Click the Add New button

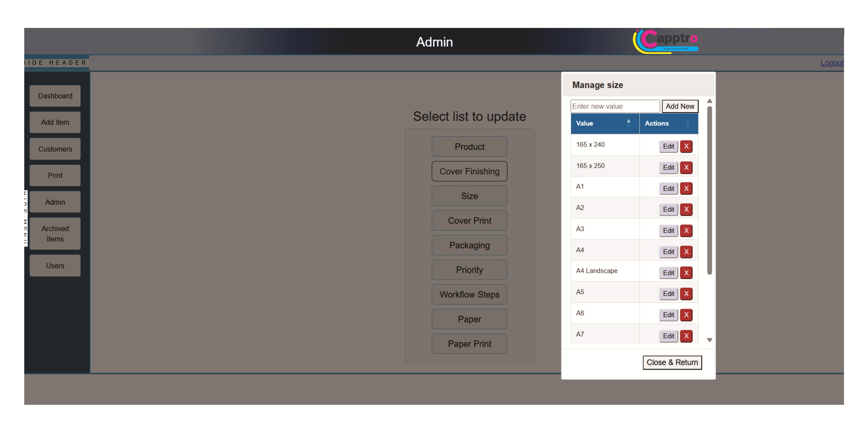pyautogui.click(x=680, y=106)
